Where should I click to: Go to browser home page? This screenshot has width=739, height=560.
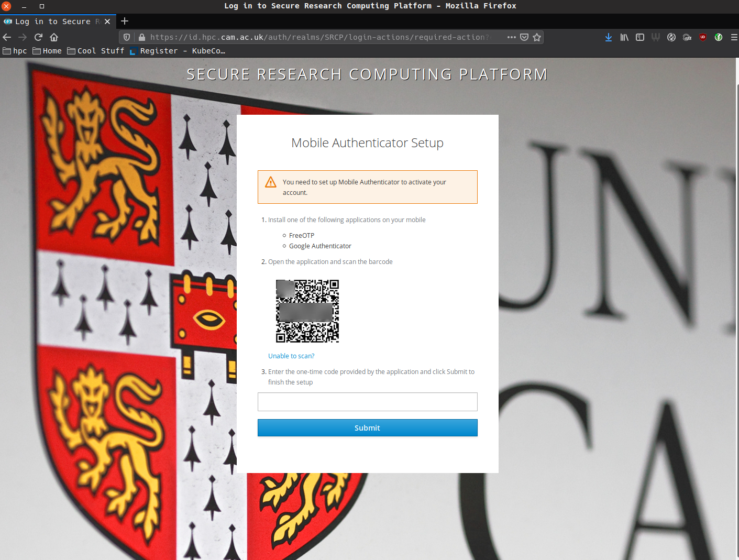(54, 37)
